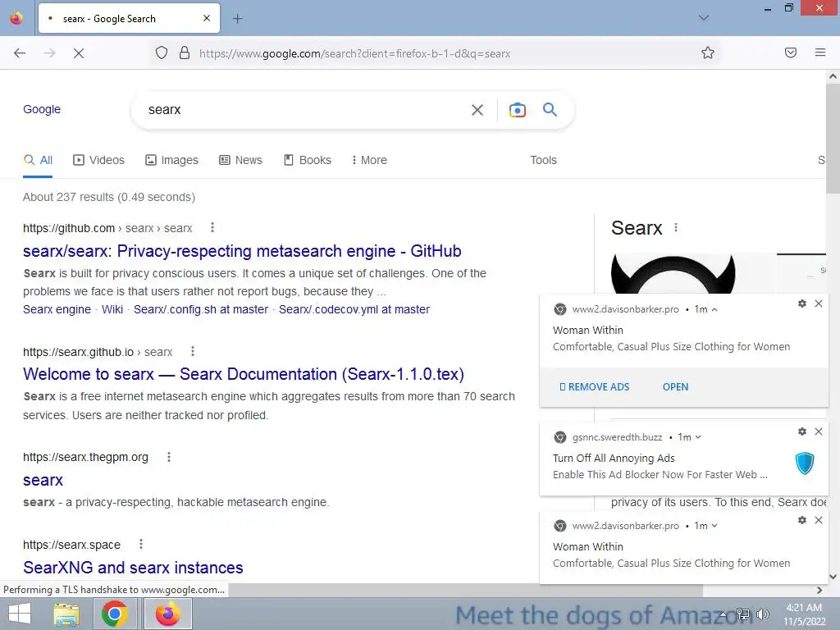This screenshot has height=630, width=840.
Task: Open SearXNG and searx instances result
Action: 133,568
